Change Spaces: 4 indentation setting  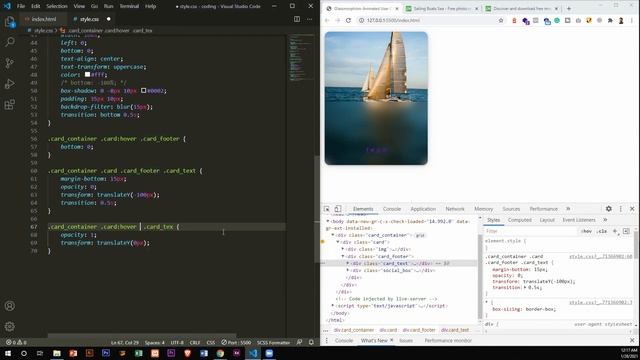click(x=155, y=342)
